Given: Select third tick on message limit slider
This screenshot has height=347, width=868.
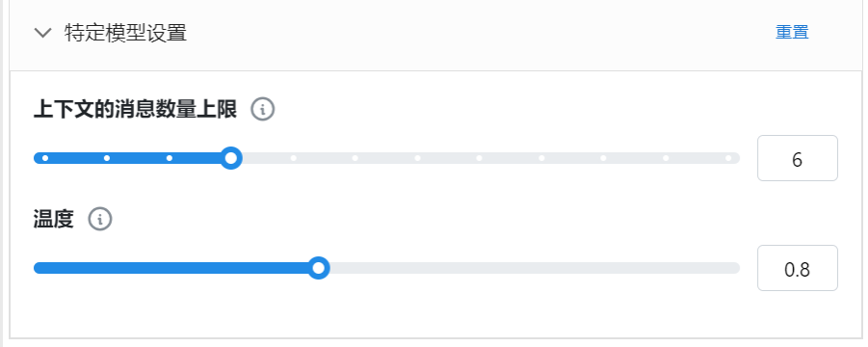Looking at the screenshot, I should click(x=170, y=158).
